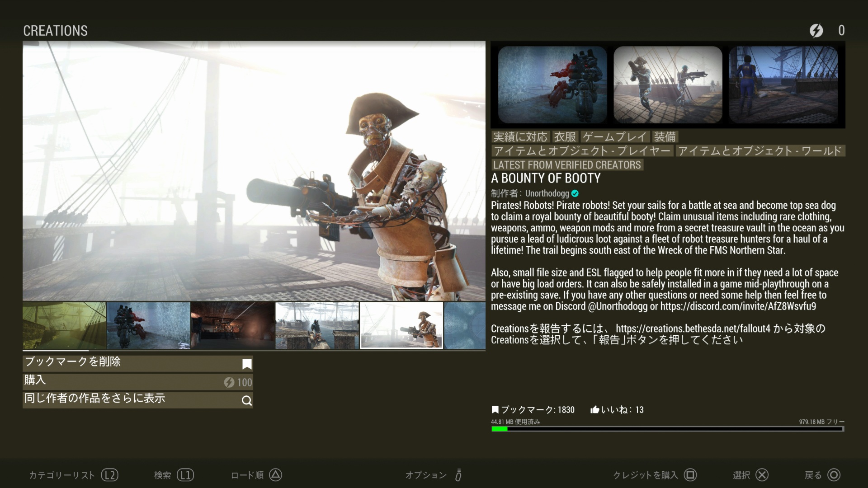Click the magnifier icon for same author

click(x=247, y=400)
